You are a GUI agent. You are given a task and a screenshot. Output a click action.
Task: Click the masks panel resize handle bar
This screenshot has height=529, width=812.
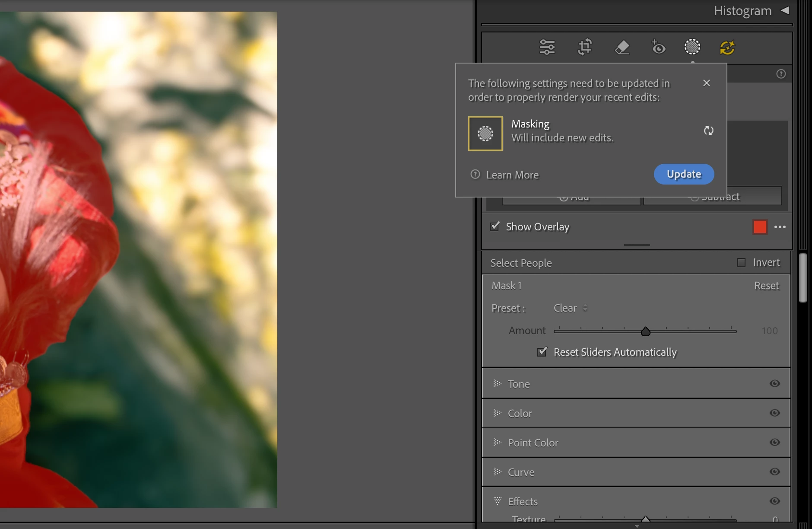pyautogui.click(x=637, y=245)
